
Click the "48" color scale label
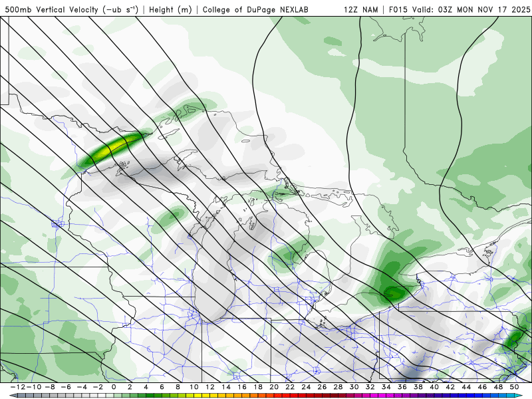click(498, 387)
